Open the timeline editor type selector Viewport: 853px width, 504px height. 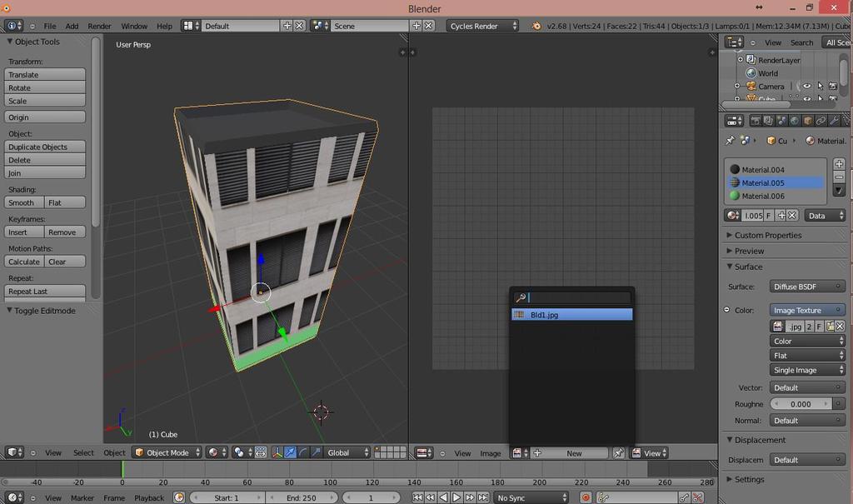(15, 497)
